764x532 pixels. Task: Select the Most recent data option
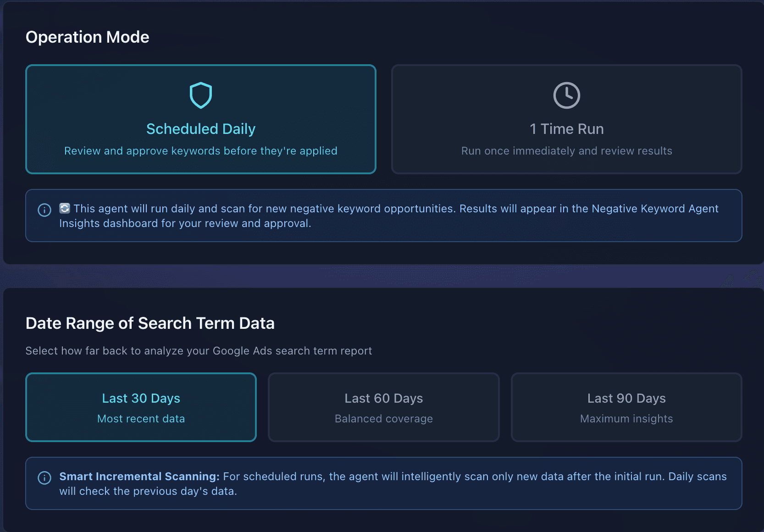pos(141,418)
